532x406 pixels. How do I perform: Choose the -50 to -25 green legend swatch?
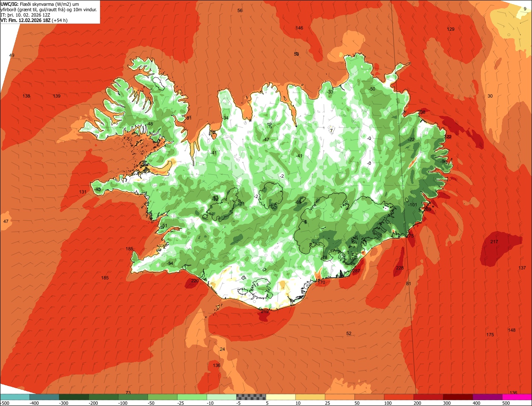(x=163, y=397)
